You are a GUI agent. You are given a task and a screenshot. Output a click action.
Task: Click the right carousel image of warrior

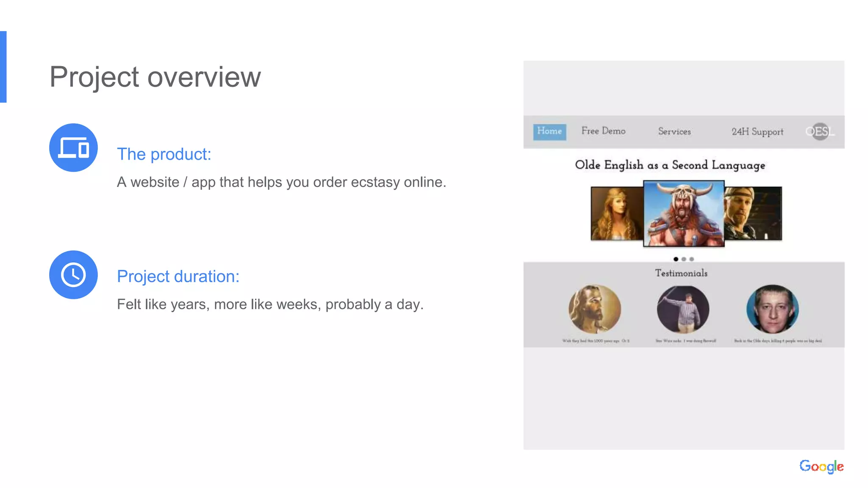pos(754,214)
